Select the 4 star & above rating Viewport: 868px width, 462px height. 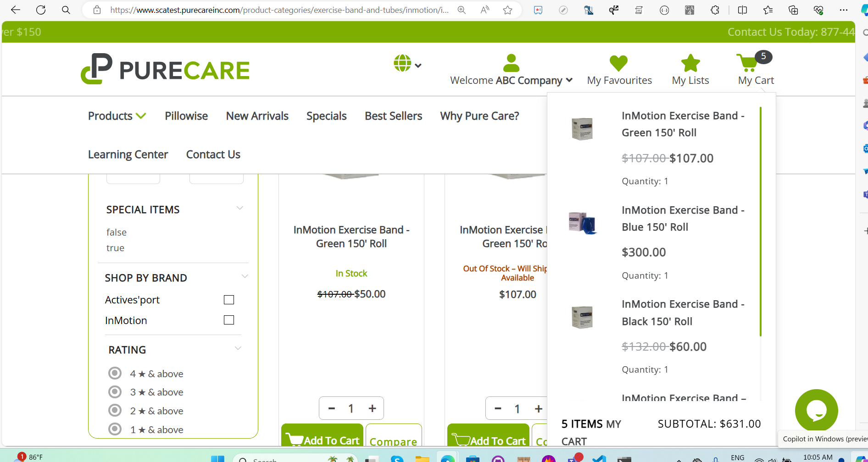115,374
